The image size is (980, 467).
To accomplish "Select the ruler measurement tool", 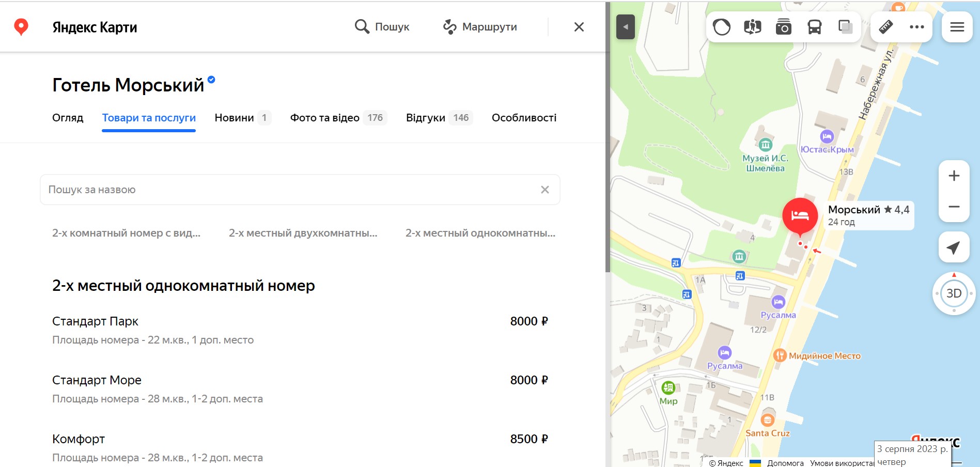I will click(x=886, y=27).
